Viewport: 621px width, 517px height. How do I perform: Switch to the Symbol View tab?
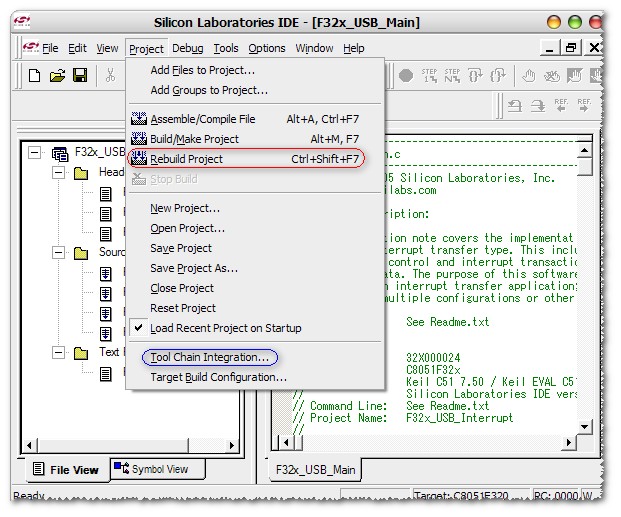[156, 469]
